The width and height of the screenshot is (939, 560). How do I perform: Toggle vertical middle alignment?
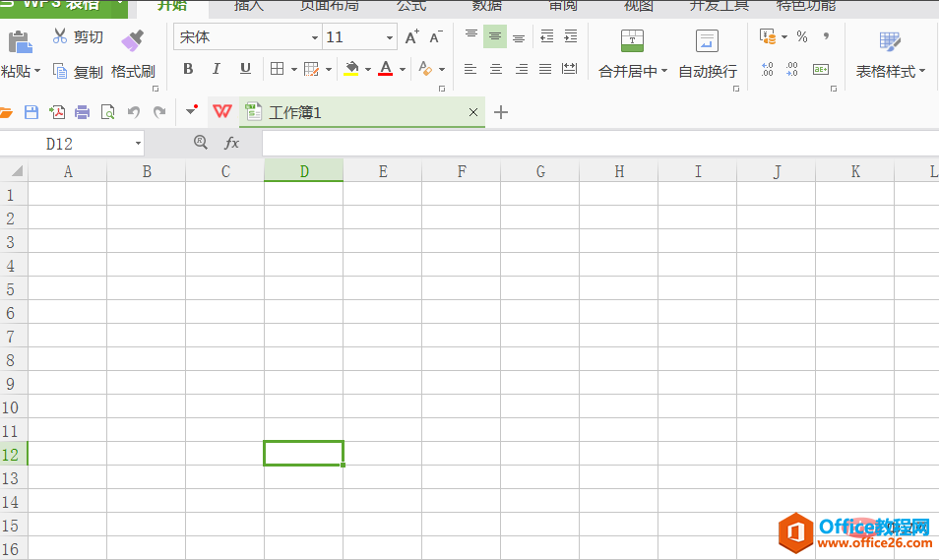495,36
